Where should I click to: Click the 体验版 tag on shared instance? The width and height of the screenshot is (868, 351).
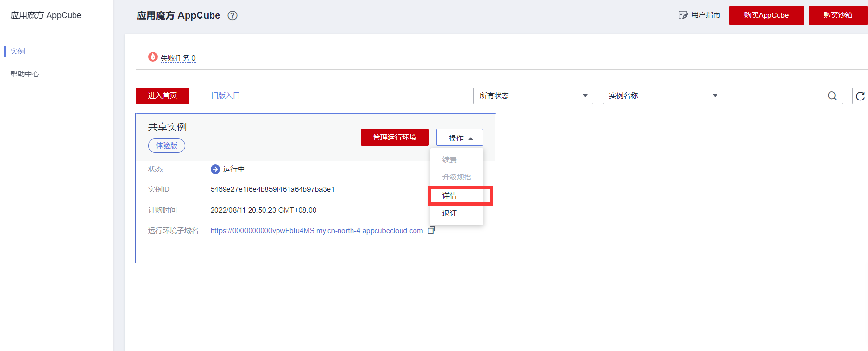coord(166,146)
